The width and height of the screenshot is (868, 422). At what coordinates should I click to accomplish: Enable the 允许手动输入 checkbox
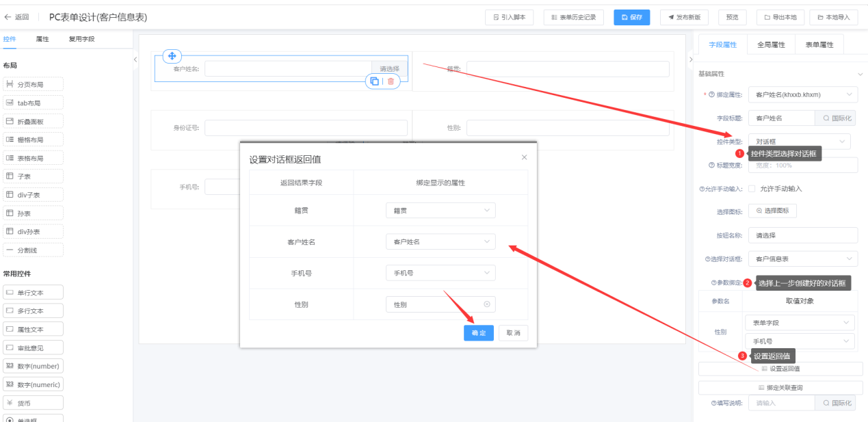[x=752, y=189]
